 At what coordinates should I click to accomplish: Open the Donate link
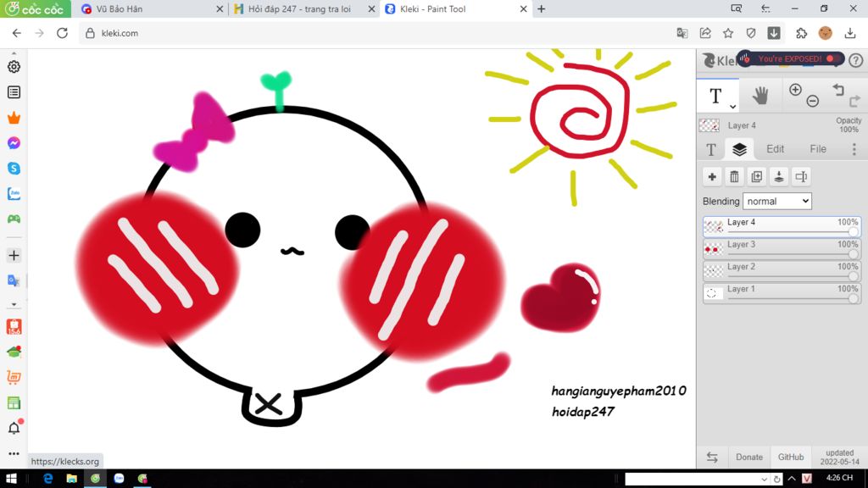pos(749,457)
